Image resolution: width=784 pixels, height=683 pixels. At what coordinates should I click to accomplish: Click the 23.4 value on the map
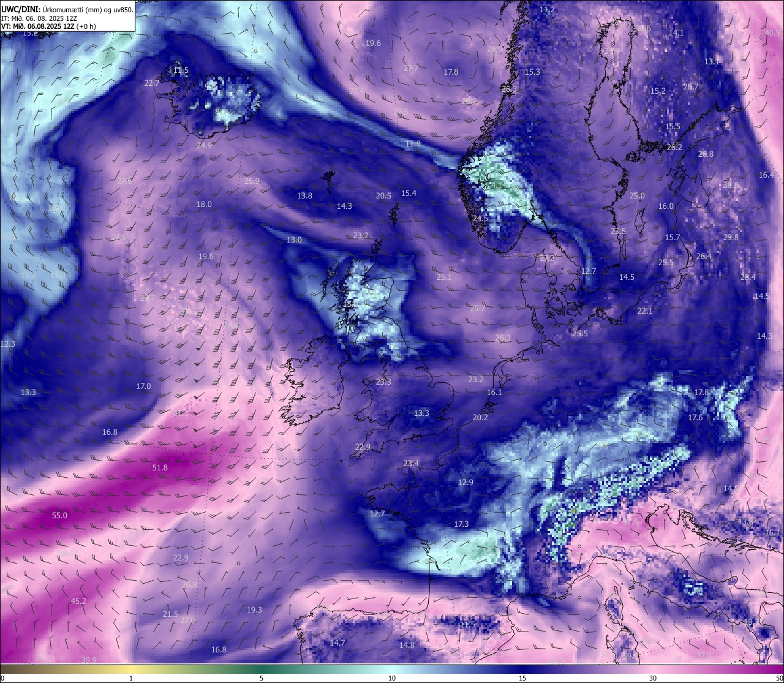411,463
